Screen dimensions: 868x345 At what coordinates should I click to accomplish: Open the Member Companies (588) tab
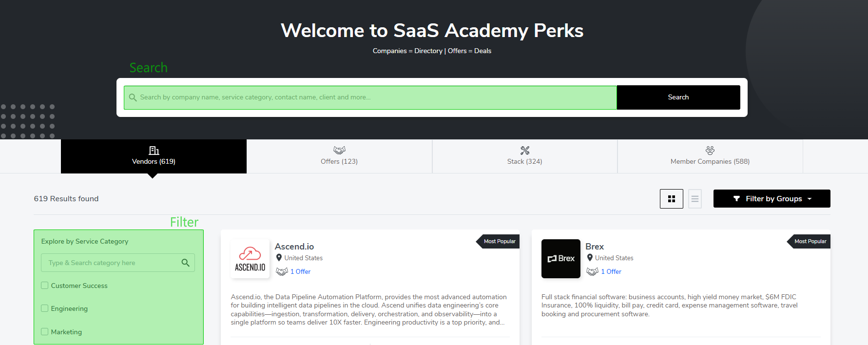coord(710,156)
